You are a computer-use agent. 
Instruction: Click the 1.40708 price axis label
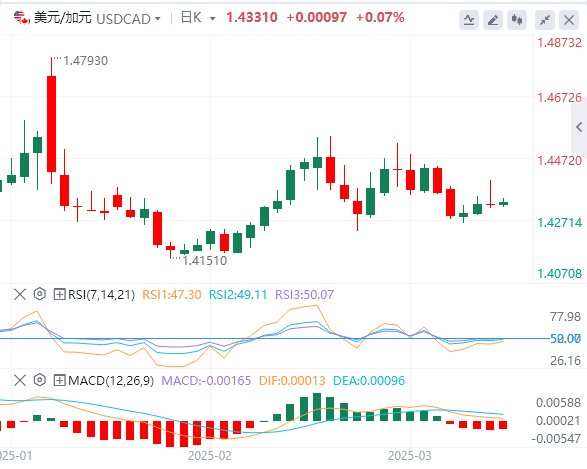click(x=560, y=274)
